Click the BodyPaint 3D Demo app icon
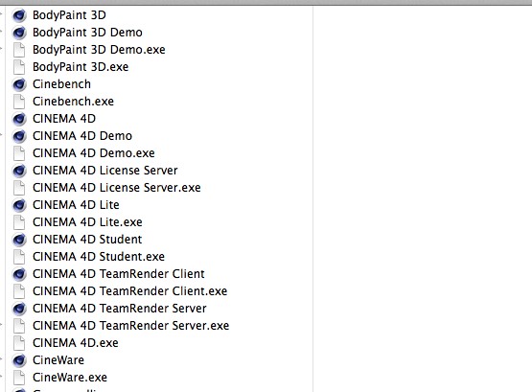The image size is (532, 392). coord(19,33)
